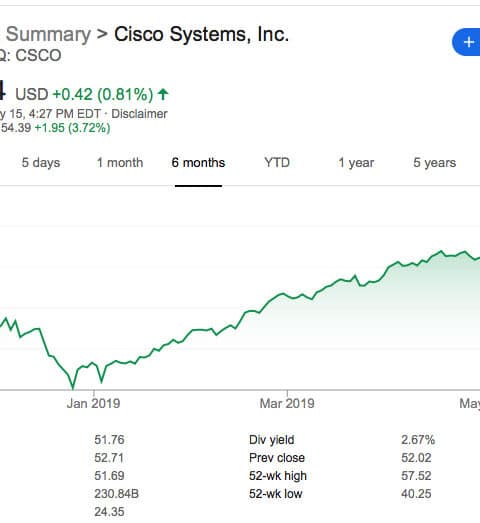Open the Disclaimer link
The height and width of the screenshot is (523, 480).
(x=139, y=114)
